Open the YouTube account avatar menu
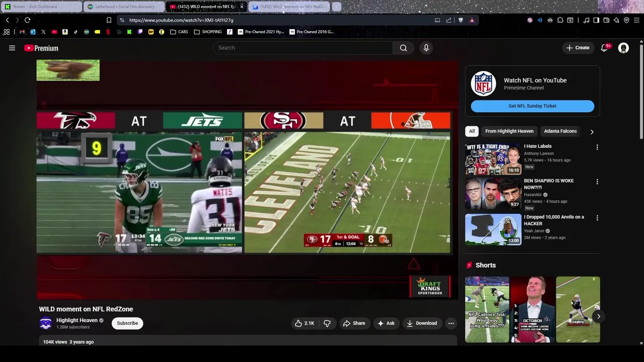 [x=623, y=48]
